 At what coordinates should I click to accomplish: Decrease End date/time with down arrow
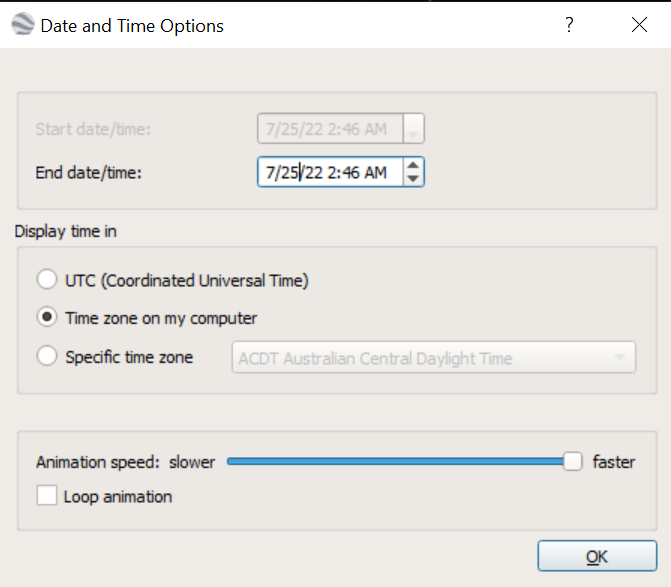click(413, 178)
